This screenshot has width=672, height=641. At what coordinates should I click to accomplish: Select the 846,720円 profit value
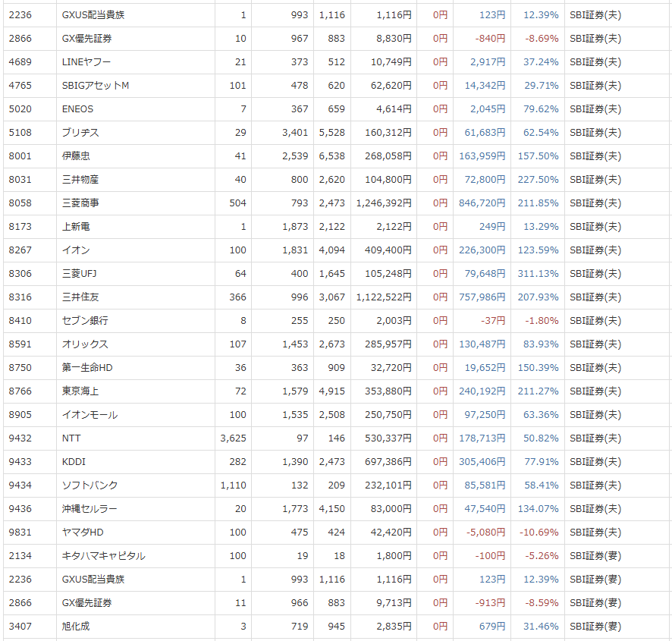[x=482, y=203]
